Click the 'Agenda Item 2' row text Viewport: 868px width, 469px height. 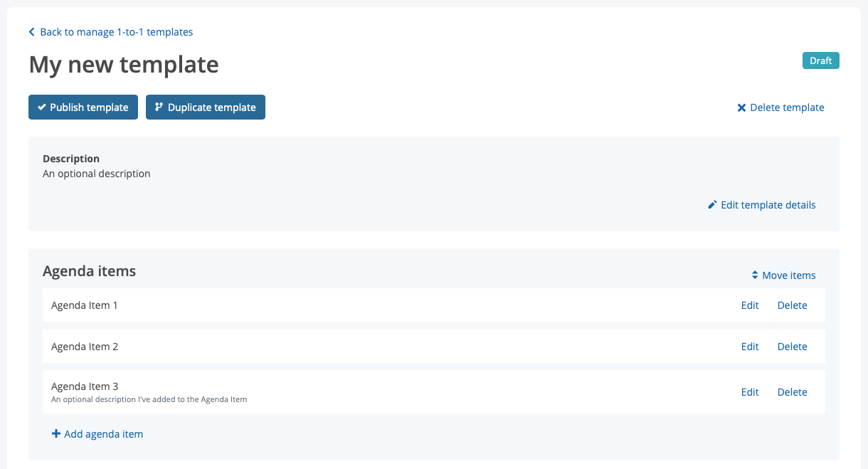click(x=85, y=347)
